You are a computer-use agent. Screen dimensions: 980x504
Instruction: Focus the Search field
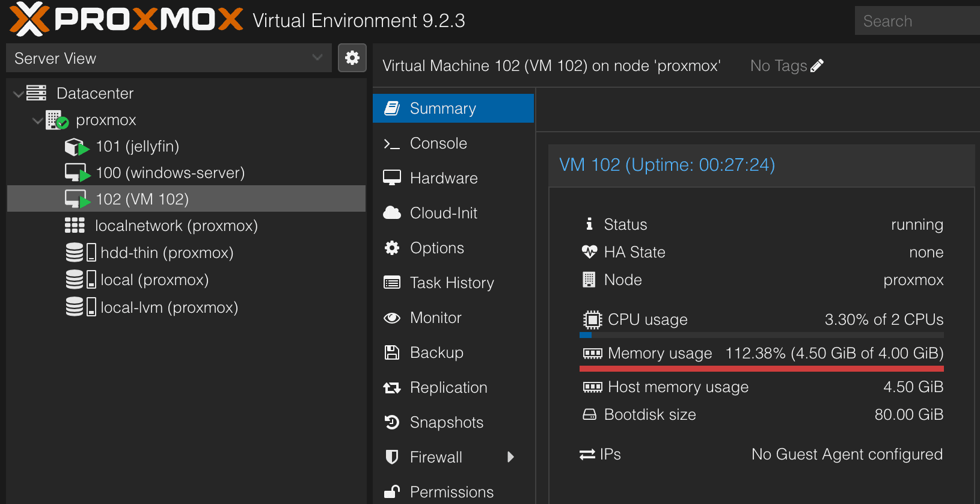(x=917, y=20)
